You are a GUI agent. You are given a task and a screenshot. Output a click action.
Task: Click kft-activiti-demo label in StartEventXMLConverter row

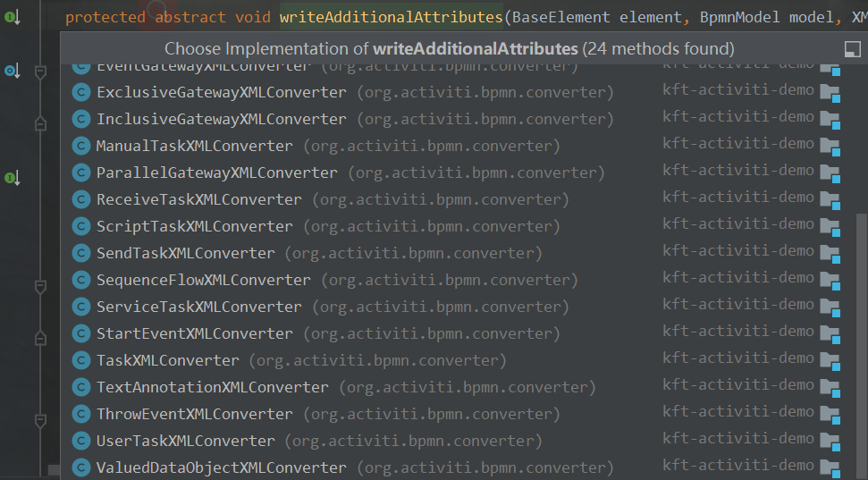(738, 332)
